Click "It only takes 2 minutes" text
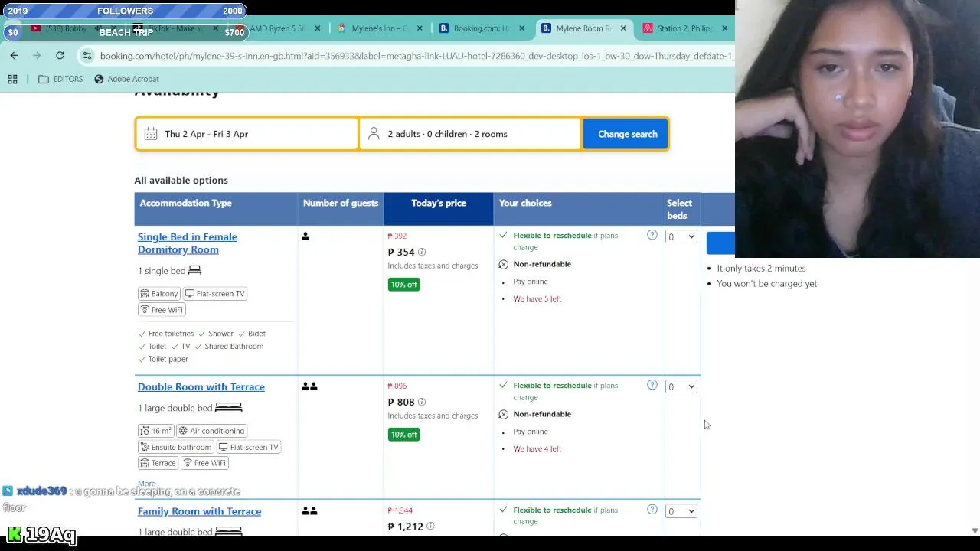 tap(761, 269)
